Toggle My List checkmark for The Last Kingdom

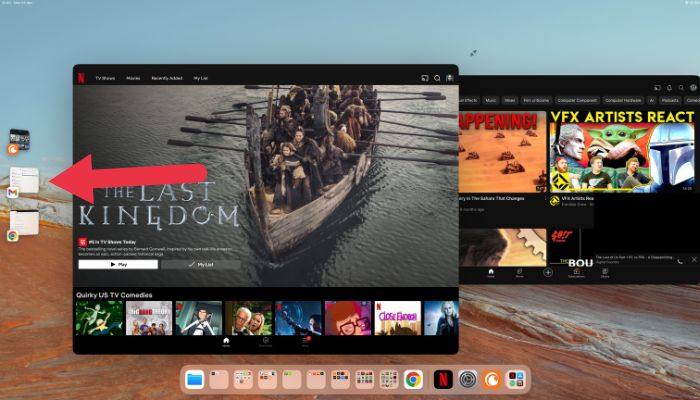pos(201,264)
